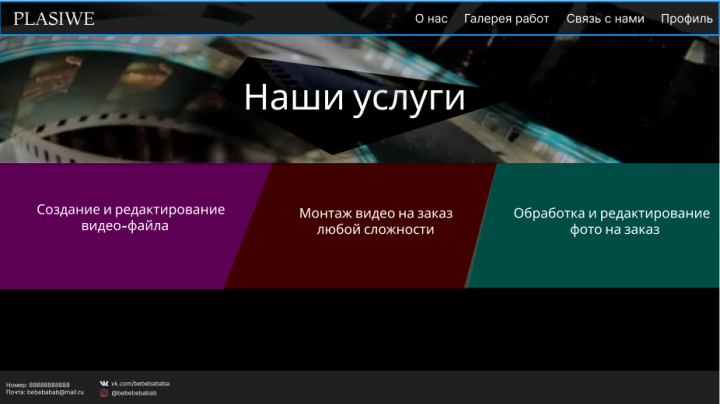720x404 pixels.
Task: Click the Номер phone line in footer
Action: [38, 385]
